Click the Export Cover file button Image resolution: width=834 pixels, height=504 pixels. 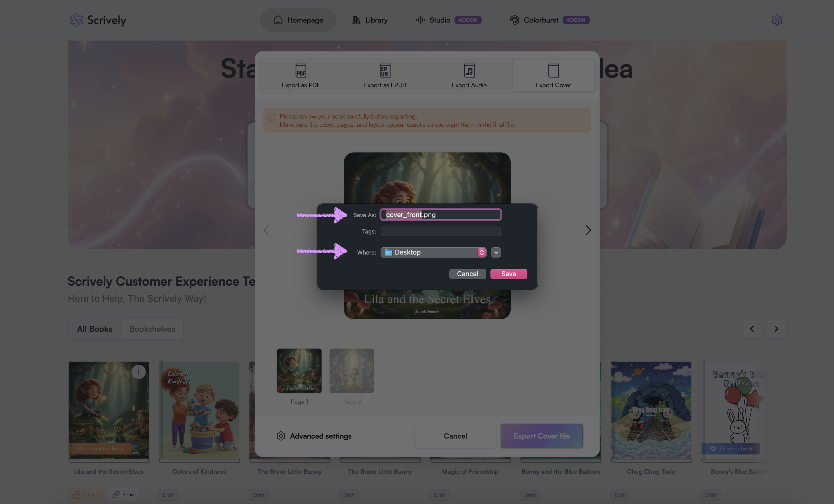(x=542, y=436)
